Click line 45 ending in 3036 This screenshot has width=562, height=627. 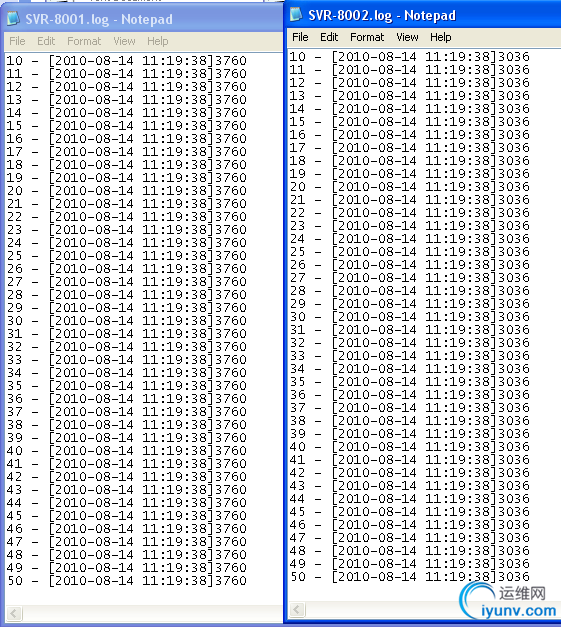pyautogui.click(x=410, y=511)
